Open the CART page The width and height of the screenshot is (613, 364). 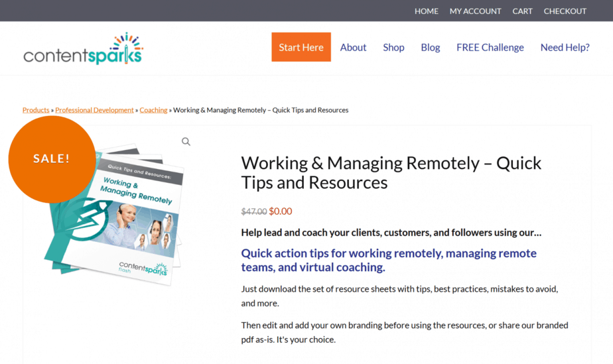pyautogui.click(x=522, y=11)
